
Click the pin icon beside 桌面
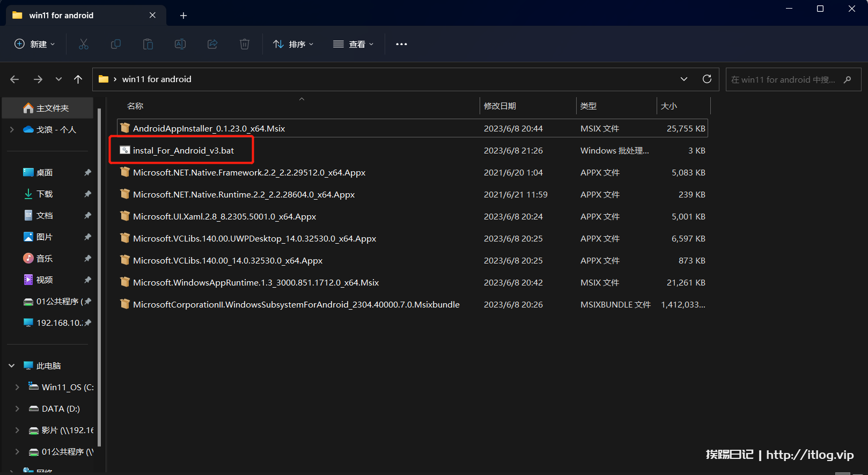[87, 172]
